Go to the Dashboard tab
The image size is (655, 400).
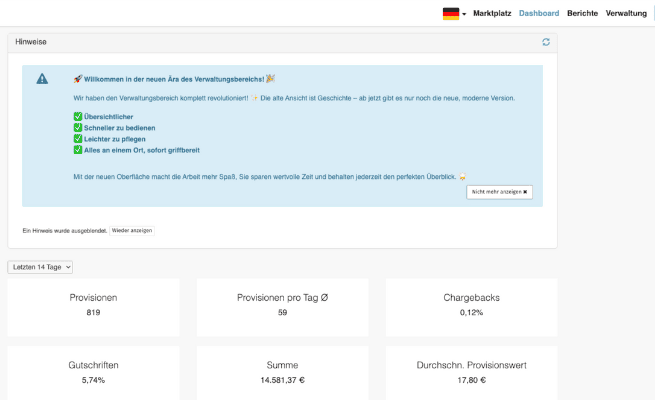(x=539, y=13)
